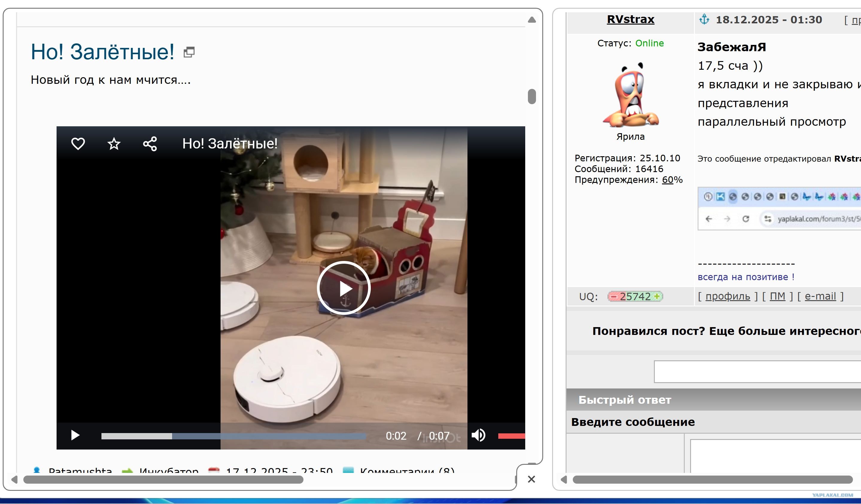Open the "профиль" link under the post
The image size is (861, 504).
click(728, 296)
